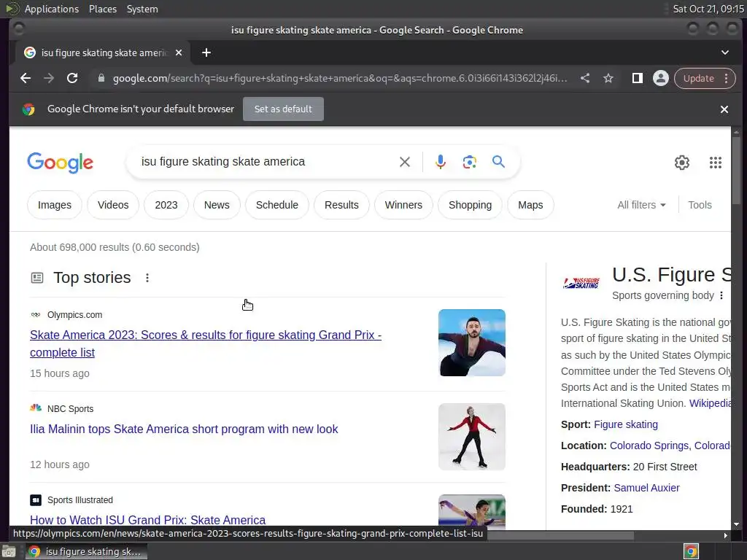The height and width of the screenshot is (560, 747).
Task: Submit the search with the magnifier icon
Action: (498, 162)
